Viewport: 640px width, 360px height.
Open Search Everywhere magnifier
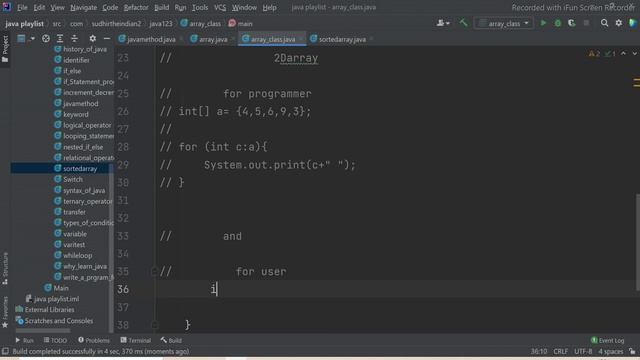click(604, 23)
